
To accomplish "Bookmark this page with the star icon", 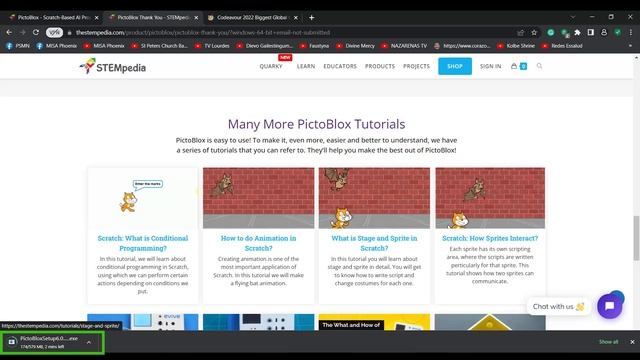I will [x=534, y=32].
